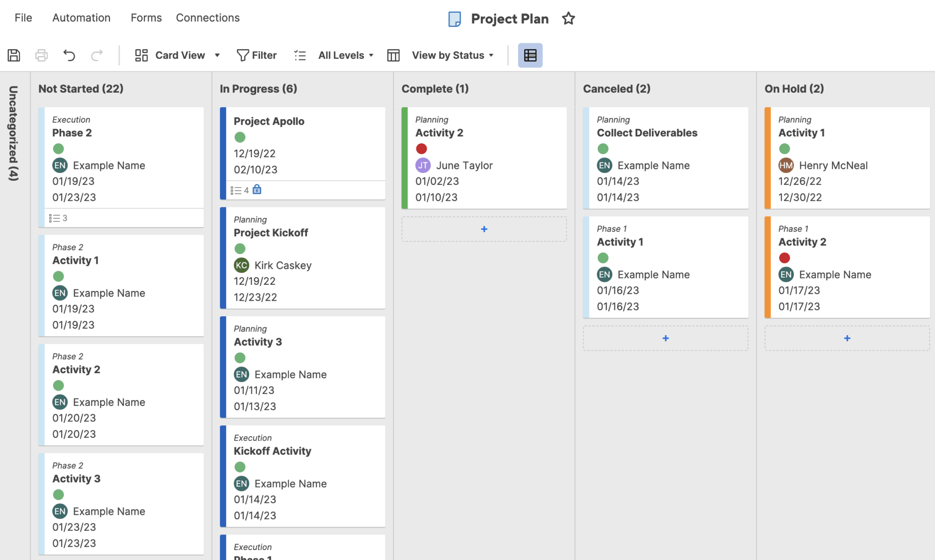
Task: Click the Undo icon
Action: coord(69,55)
